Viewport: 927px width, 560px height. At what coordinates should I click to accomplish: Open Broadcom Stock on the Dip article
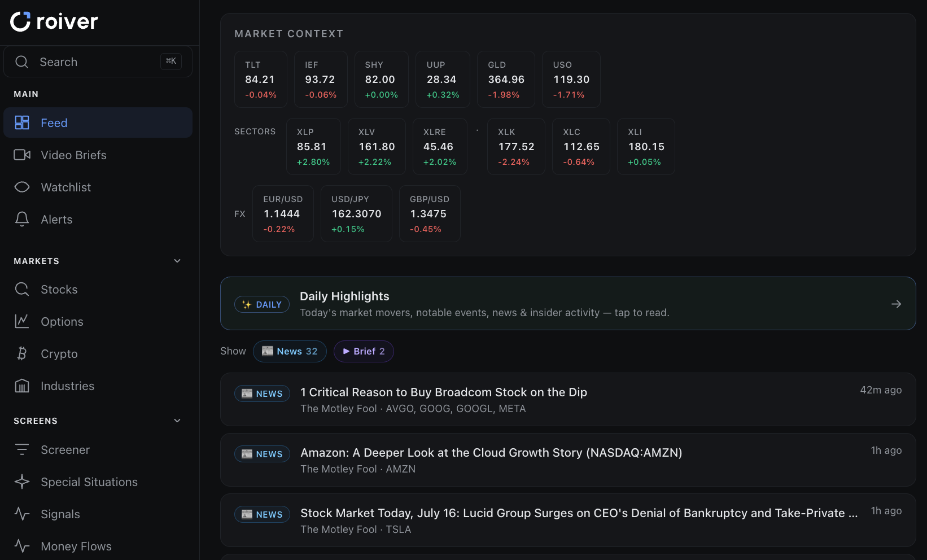coord(568,399)
